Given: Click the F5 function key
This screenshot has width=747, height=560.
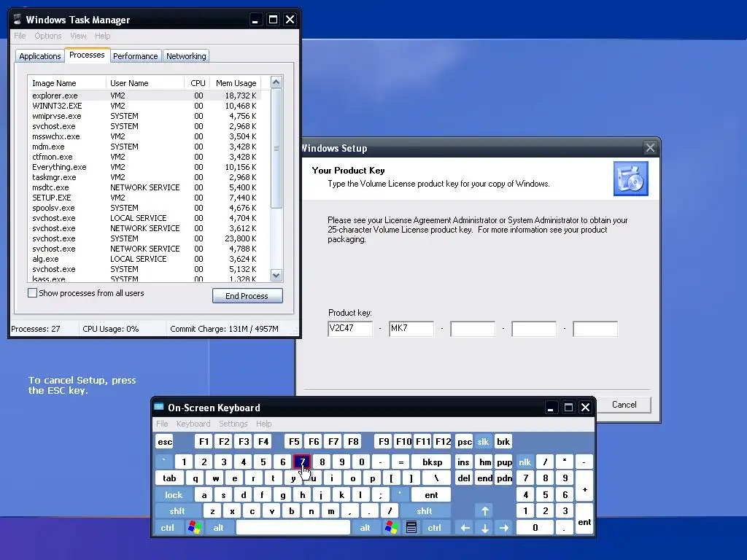Looking at the screenshot, I should click(294, 441).
